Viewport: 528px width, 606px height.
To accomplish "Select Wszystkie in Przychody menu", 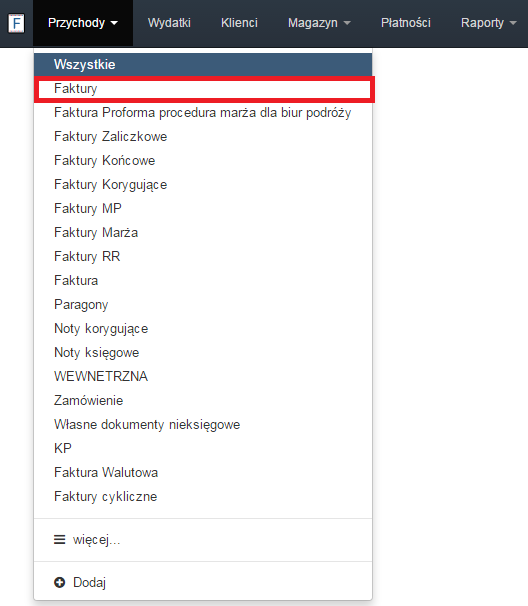I will (x=203, y=65).
